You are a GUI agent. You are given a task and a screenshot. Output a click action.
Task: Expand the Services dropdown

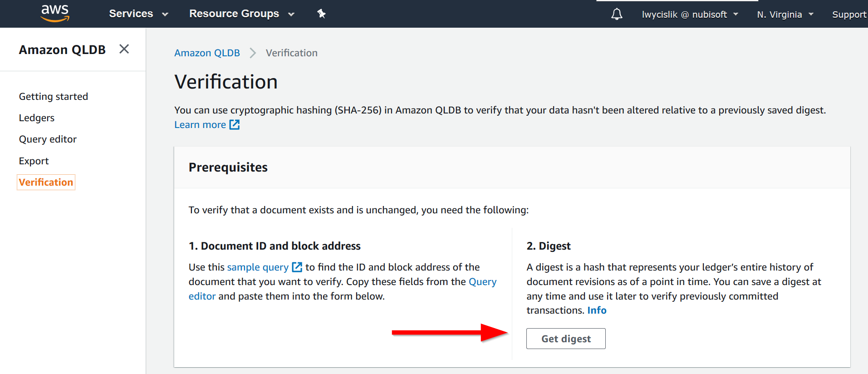[138, 14]
